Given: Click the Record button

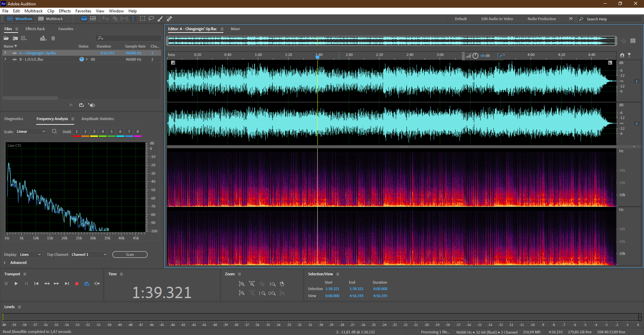Looking at the screenshot, I should [77, 284].
